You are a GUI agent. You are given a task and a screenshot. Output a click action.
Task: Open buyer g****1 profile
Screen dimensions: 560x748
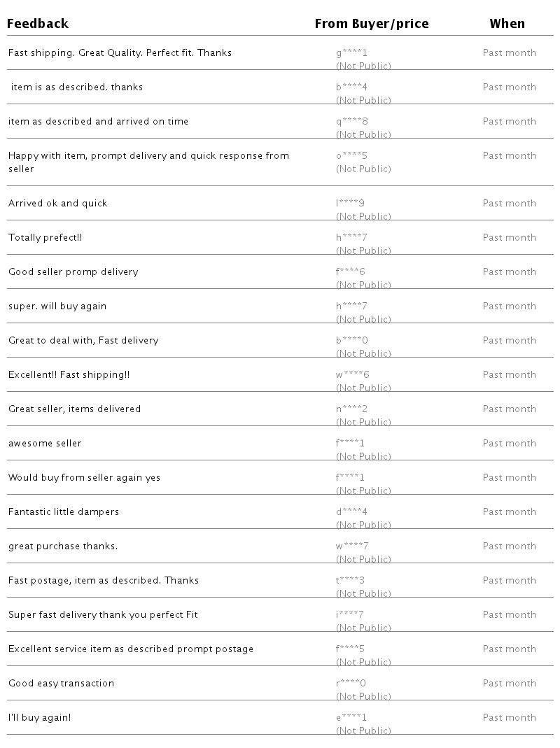[x=351, y=53]
